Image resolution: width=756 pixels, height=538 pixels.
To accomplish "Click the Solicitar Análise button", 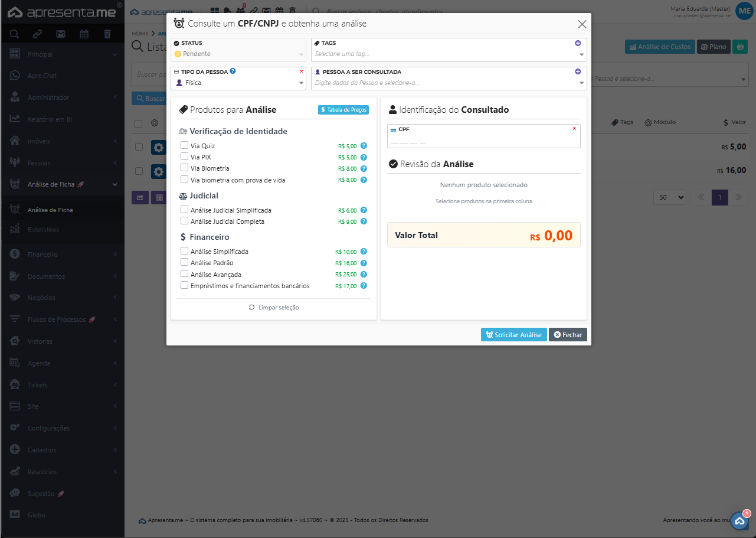I will point(513,335).
